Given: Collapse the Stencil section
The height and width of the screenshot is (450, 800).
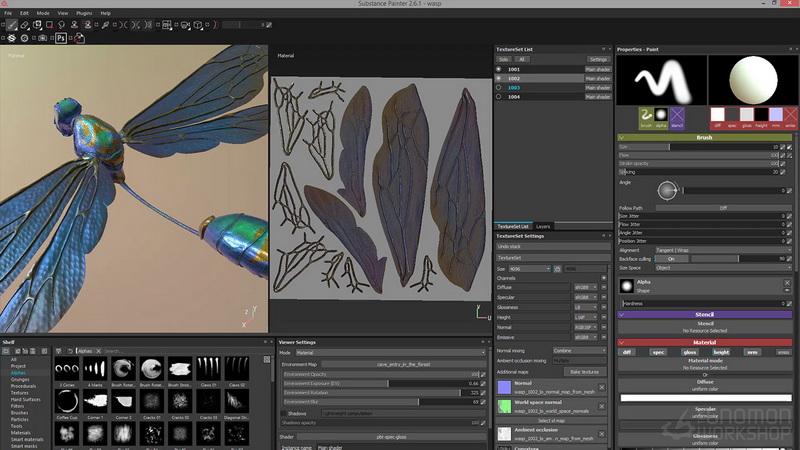Looking at the screenshot, I should coord(621,315).
